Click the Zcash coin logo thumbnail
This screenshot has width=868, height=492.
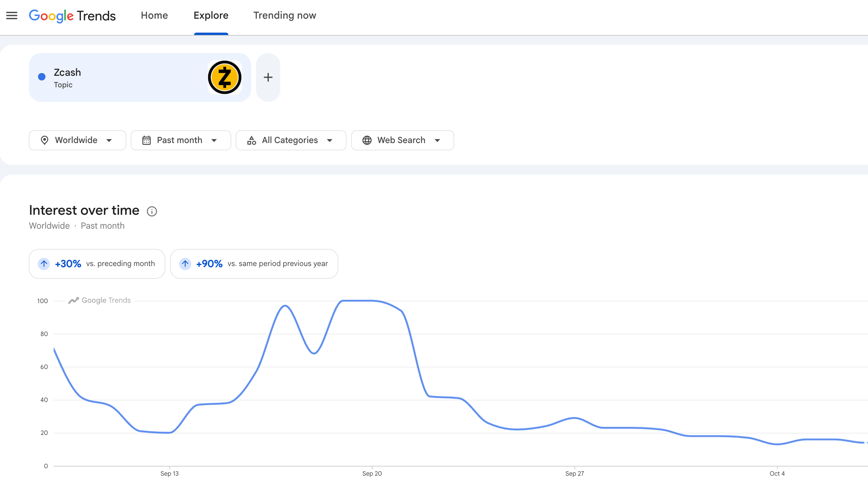(225, 77)
